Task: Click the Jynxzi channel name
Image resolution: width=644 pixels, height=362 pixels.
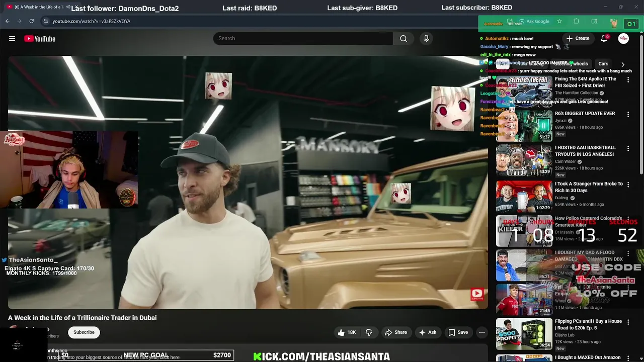Action: [x=560, y=121]
